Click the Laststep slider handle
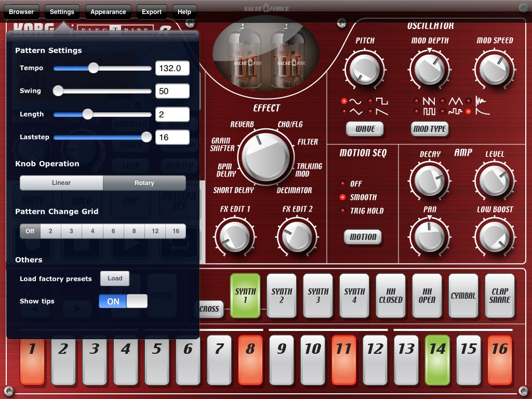 coord(146,137)
